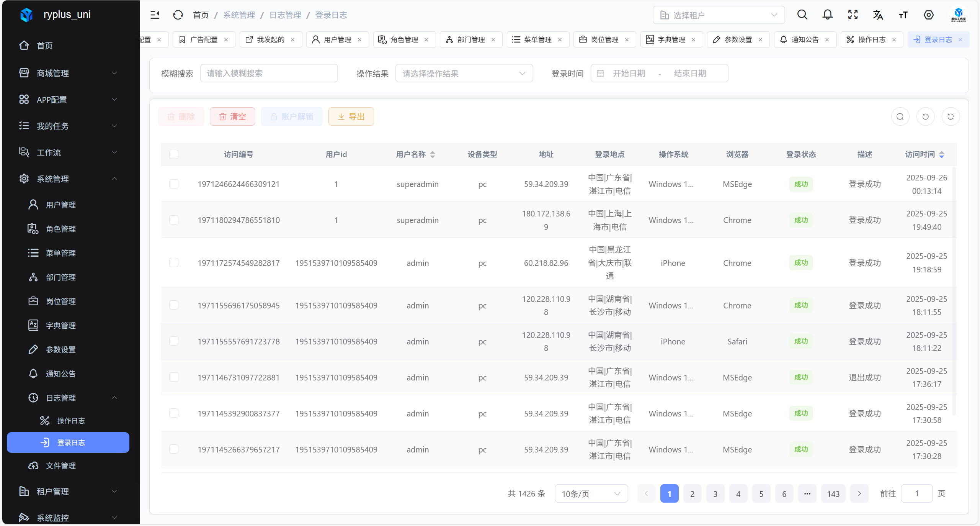
Task: Click the 清空 clear button
Action: click(x=232, y=116)
